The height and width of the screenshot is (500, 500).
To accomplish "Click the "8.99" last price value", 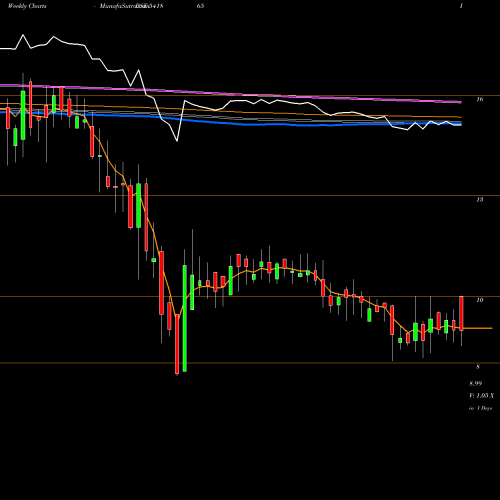I will 476,383.
